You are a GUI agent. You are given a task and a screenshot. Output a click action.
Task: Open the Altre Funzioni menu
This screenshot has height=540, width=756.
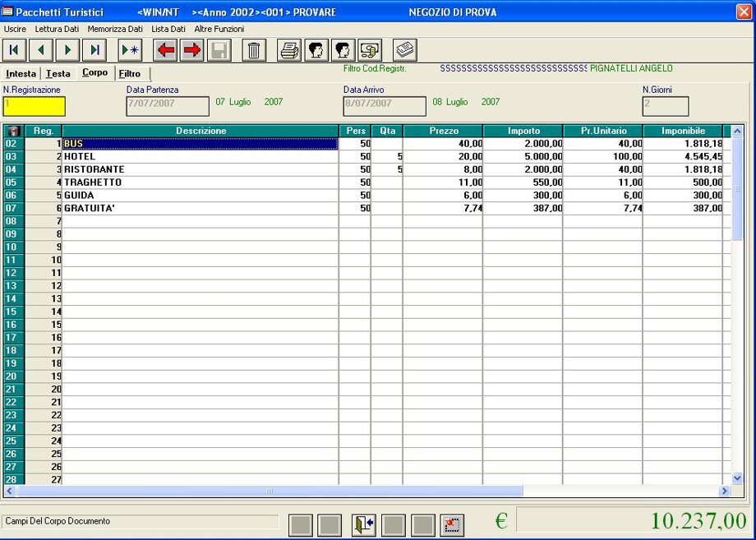[x=219, y=29]
